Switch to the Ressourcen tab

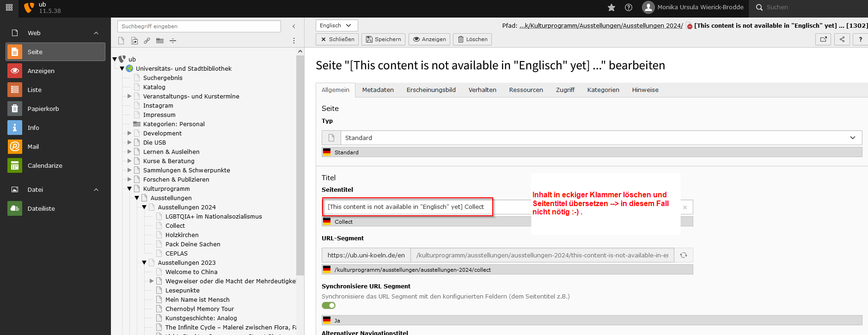[x=526, y=90]
